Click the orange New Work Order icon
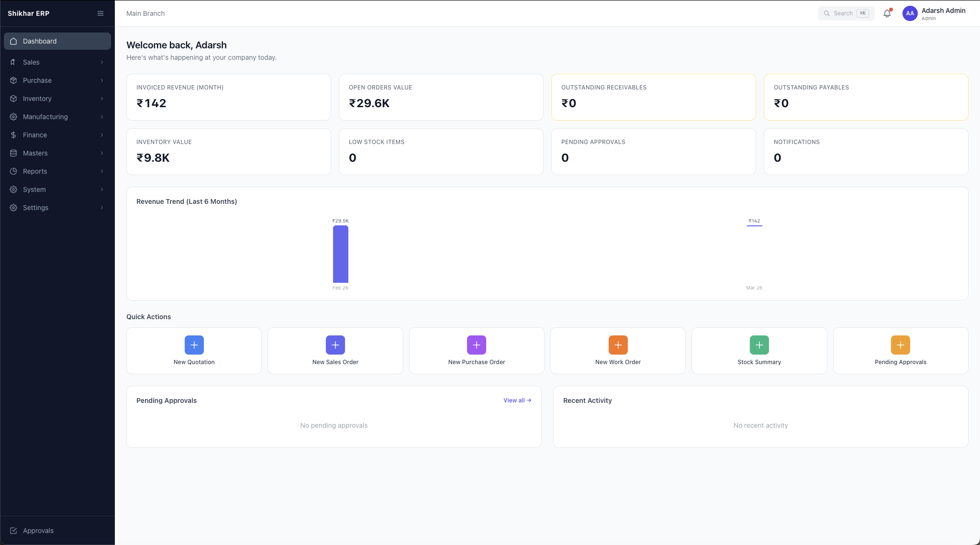 [618, 345]
